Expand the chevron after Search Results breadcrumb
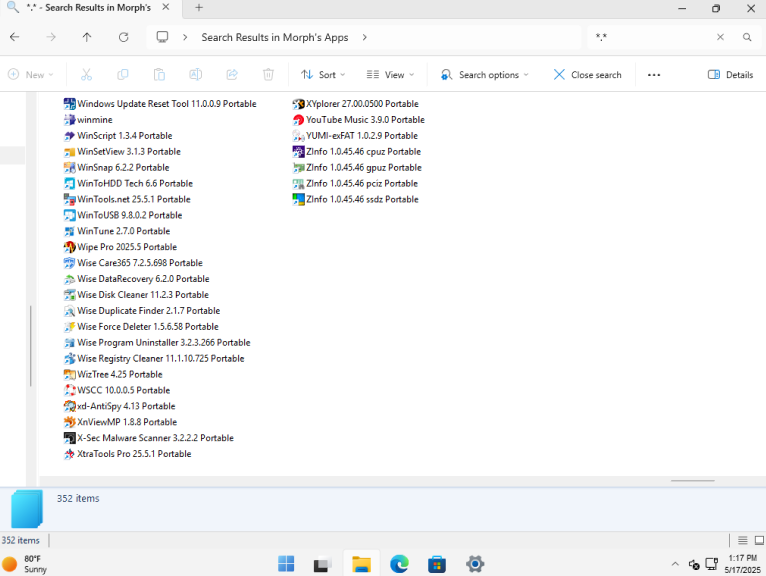Screen dimensions: 766x576 pyautogui.click(x=364, y=37)
